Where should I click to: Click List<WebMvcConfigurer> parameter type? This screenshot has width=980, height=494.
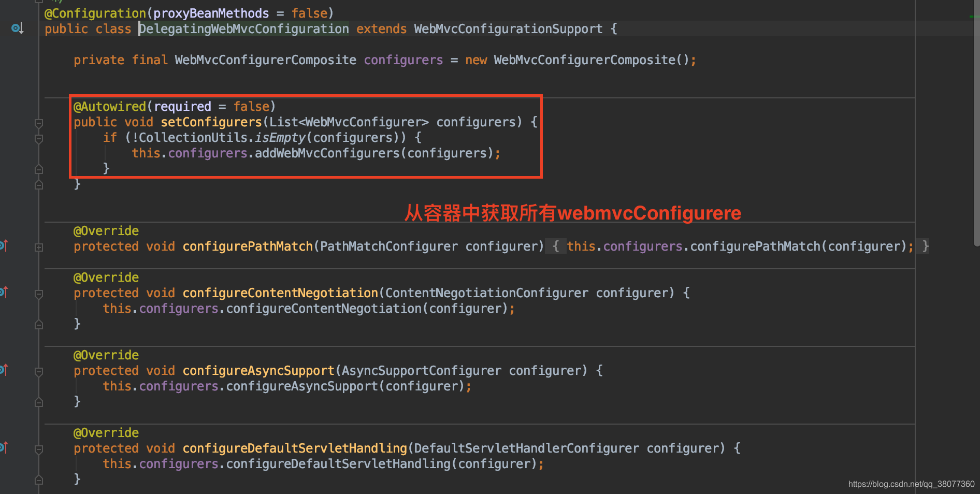349,122
